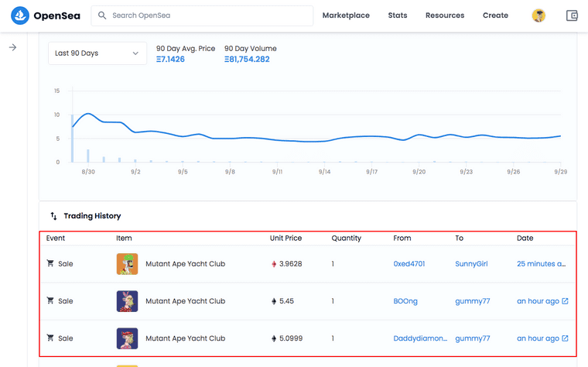The width and height of the screenshot is (588, 367).
Task: Click the cart icon in the 3.9628 sale row
Action: tap(50, 263)
